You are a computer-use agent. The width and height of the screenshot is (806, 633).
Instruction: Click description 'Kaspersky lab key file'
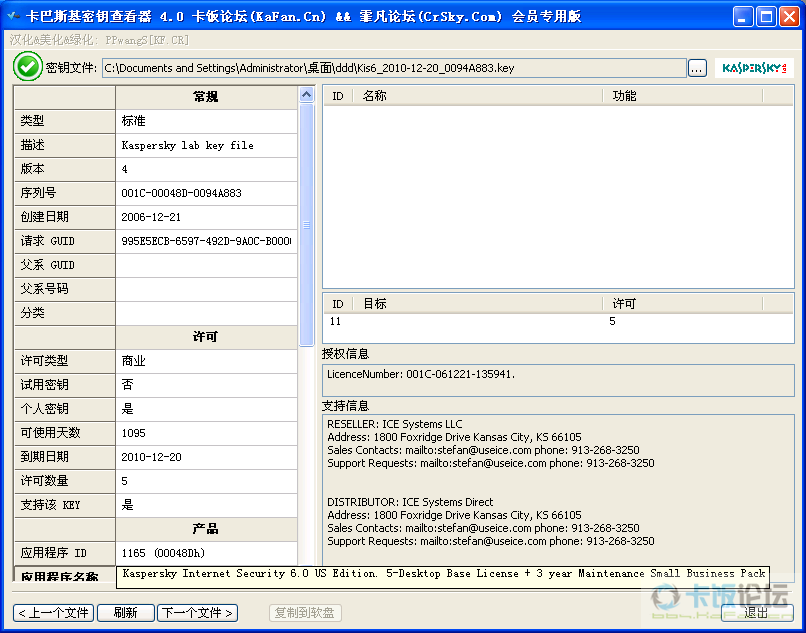pos(206,146)
